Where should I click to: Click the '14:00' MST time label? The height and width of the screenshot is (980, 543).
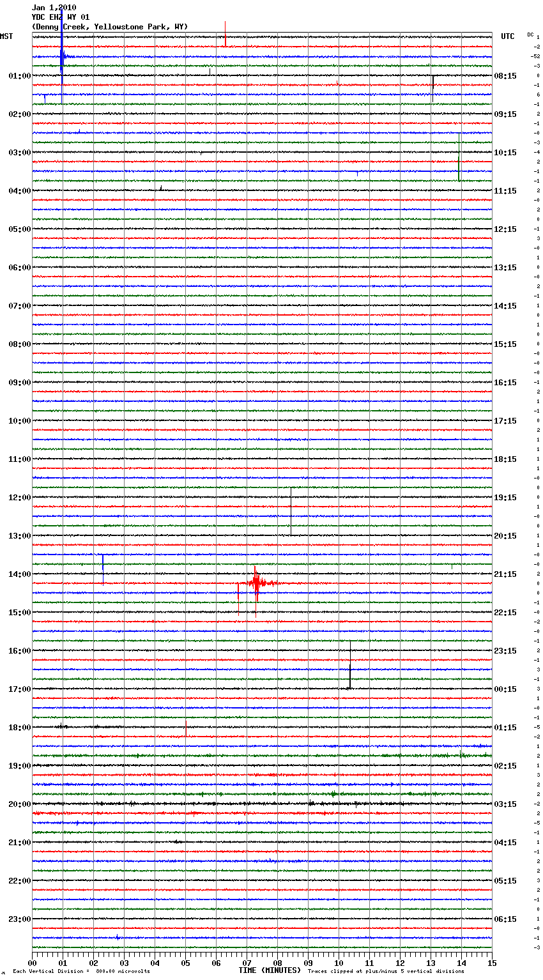tap(20, 574)
